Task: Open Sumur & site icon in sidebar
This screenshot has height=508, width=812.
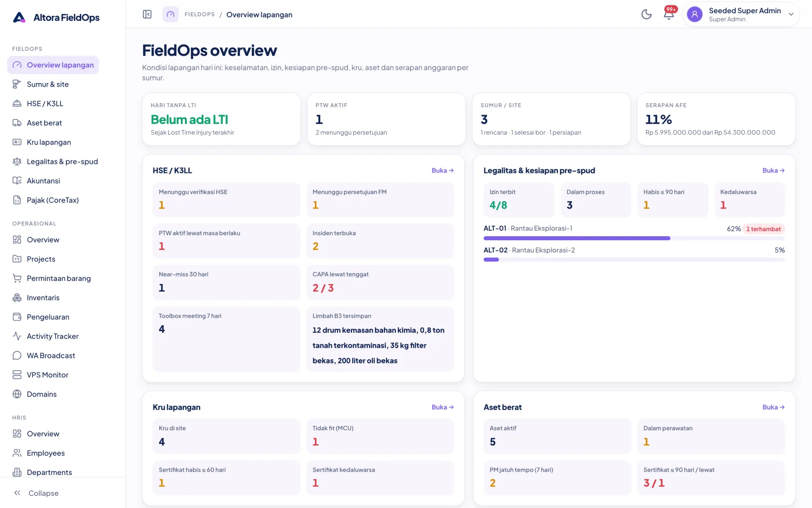Action: click(x=17, y=84)
